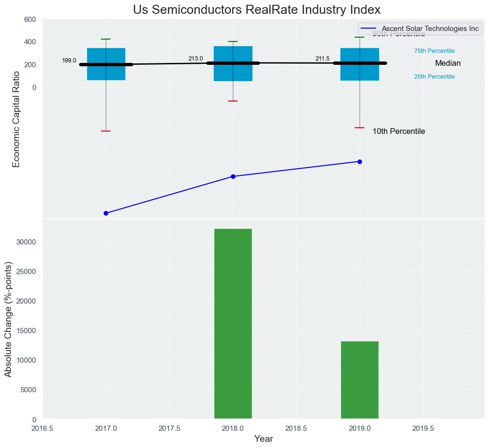The height and width of the screenshot is (448, 490).
Task: Select the 2018 blue line data point
Action: pos(233,176)
